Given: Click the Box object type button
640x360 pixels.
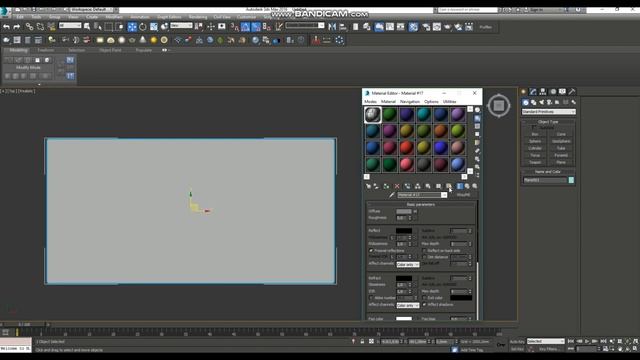Looking at the screenshot, I should pos(535,134).
